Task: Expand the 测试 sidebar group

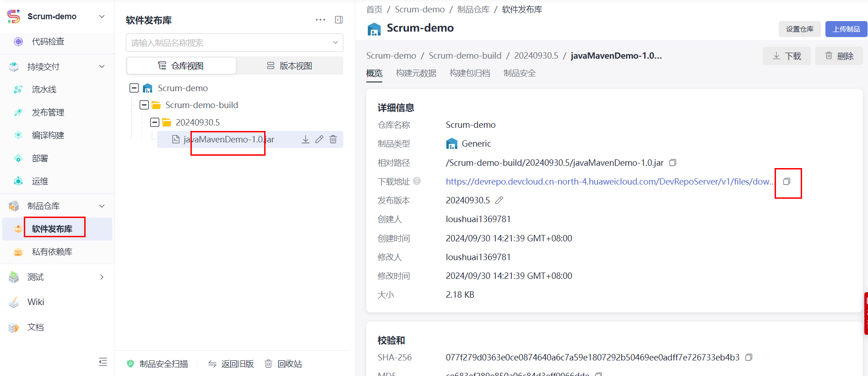Action: (x=102, y=277)
